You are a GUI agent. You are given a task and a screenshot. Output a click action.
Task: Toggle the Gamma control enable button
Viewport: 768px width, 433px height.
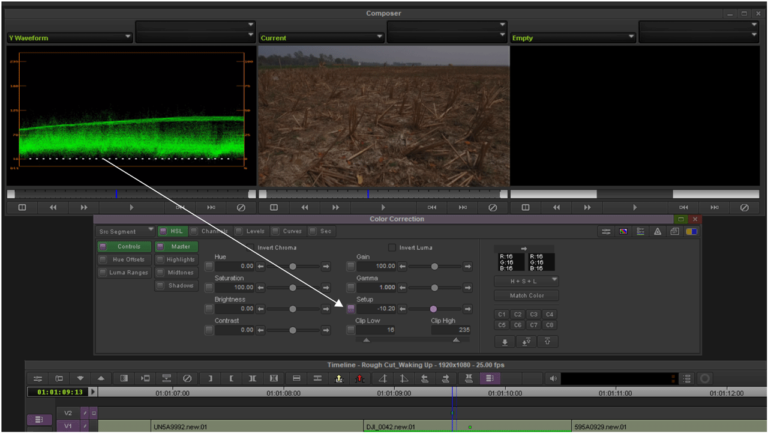click(x=351, y=287)
